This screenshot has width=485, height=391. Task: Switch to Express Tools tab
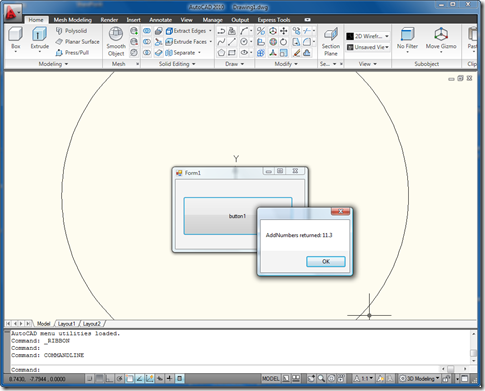coord(274,20)
